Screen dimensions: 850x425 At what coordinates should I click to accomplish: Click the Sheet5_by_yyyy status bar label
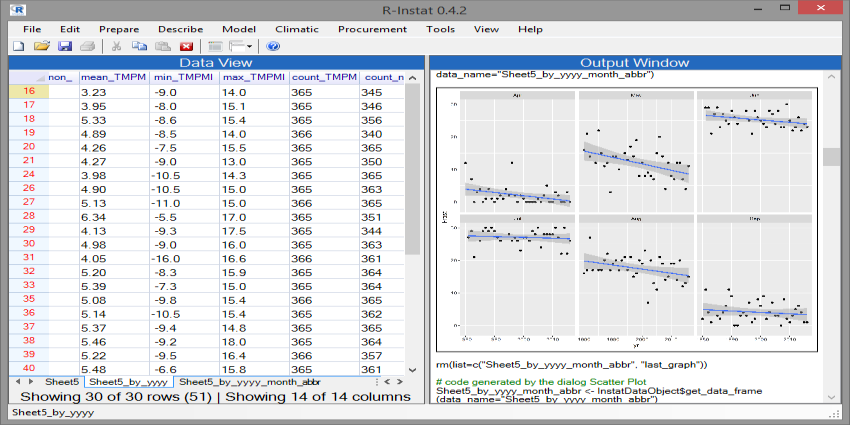[x=53, y=413]
